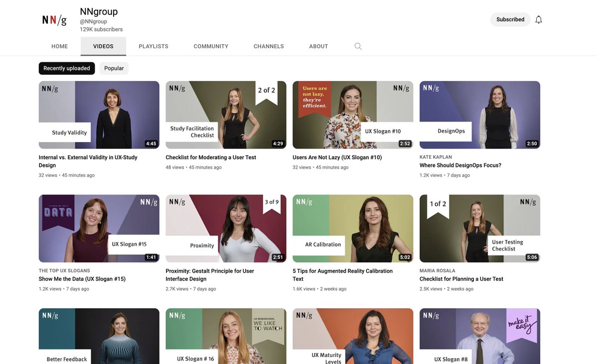Image resolution: width=598 pixels, height=364 pixels.
Task: Open the Where Should DesignOps Focus thumbnail
Action: click(479, 115)
